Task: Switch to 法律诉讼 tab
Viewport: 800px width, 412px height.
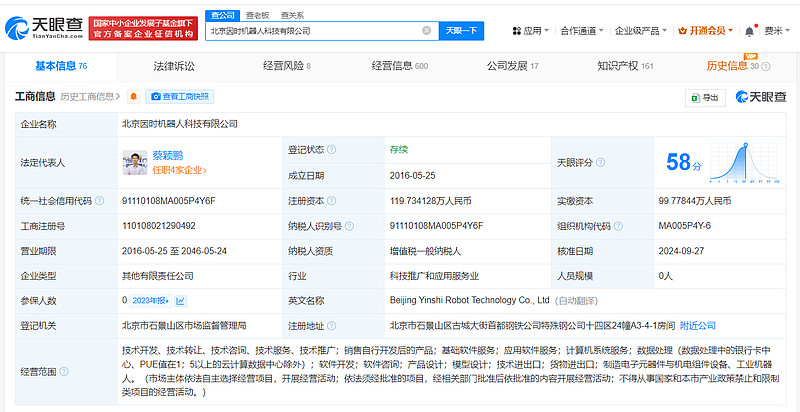Action: (174, 66)
